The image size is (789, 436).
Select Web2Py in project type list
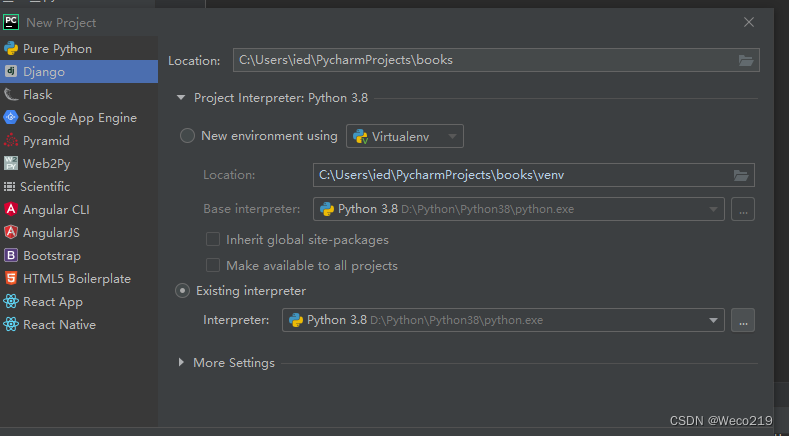[46, 164]
